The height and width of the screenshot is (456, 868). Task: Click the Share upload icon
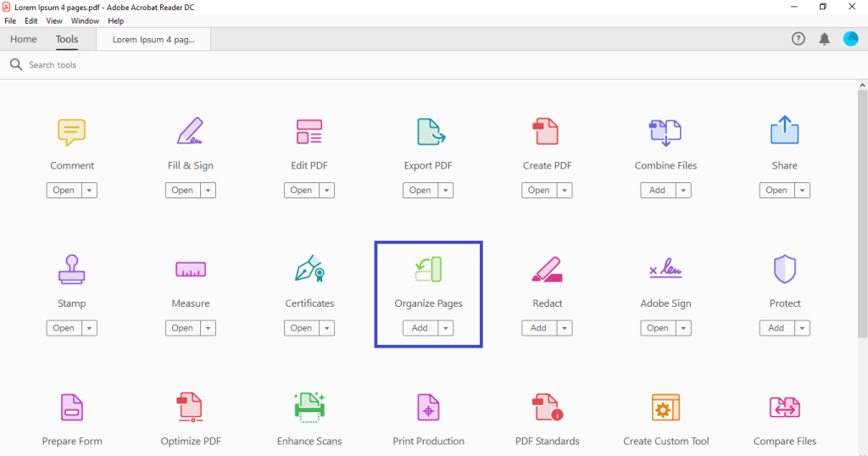point(784,130)
